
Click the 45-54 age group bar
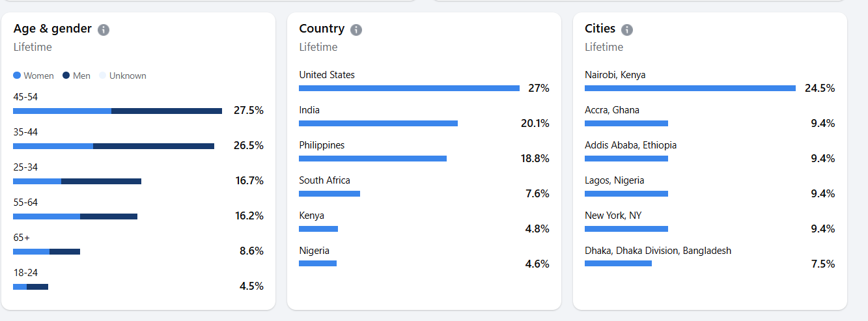(117, 111)
